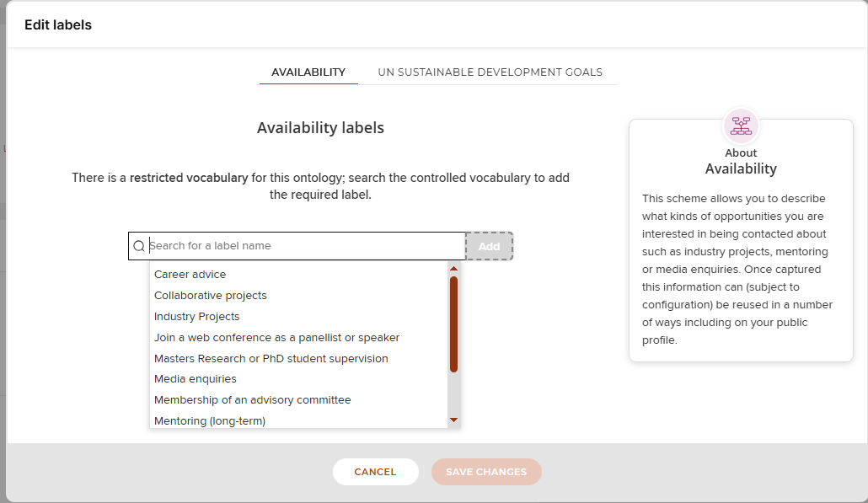
Task: Switch to the Availability tab
Action: pos(308,72)
